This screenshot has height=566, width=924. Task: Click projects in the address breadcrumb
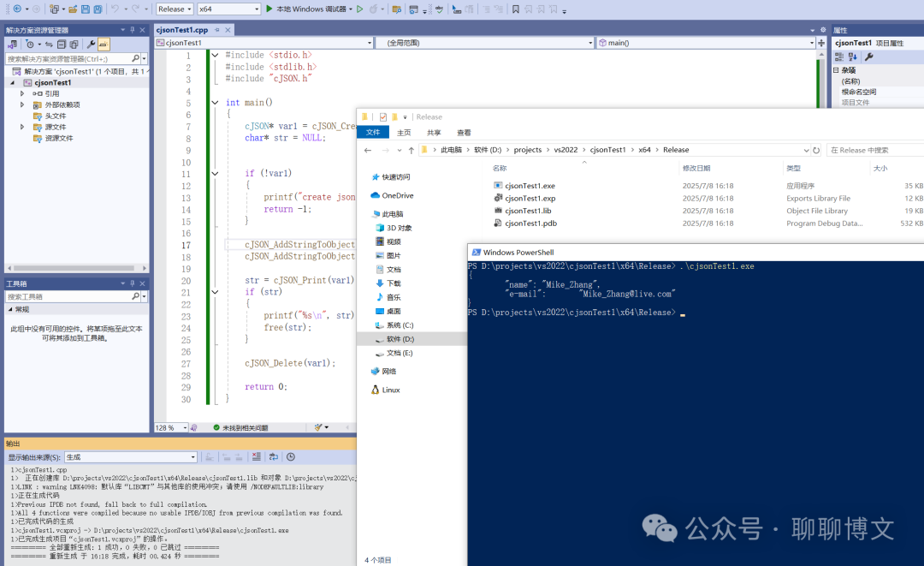pyautogui.click(x=527, y=150)
